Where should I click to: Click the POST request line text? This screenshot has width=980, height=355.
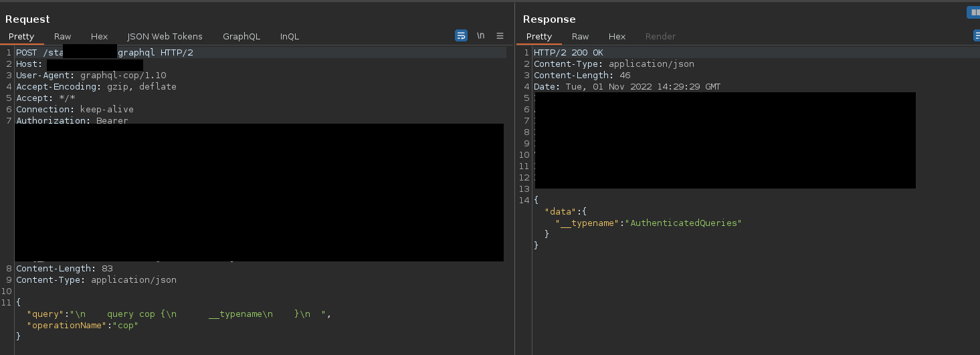click(x=105, y=53)
